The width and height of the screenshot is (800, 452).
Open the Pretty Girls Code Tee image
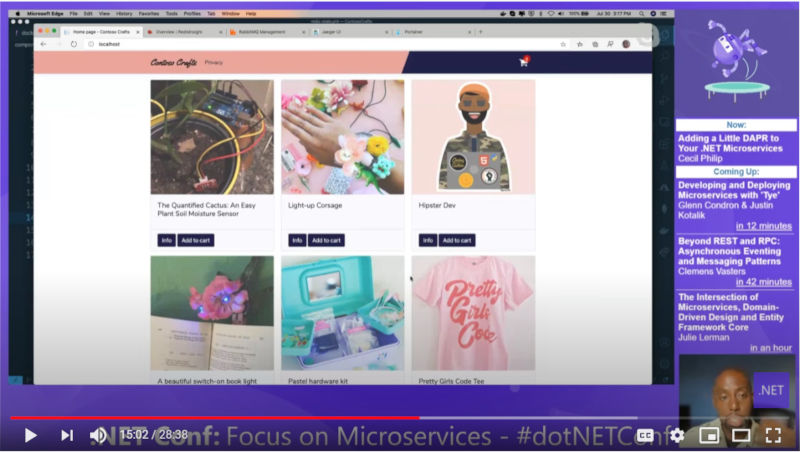pos(473,313)
